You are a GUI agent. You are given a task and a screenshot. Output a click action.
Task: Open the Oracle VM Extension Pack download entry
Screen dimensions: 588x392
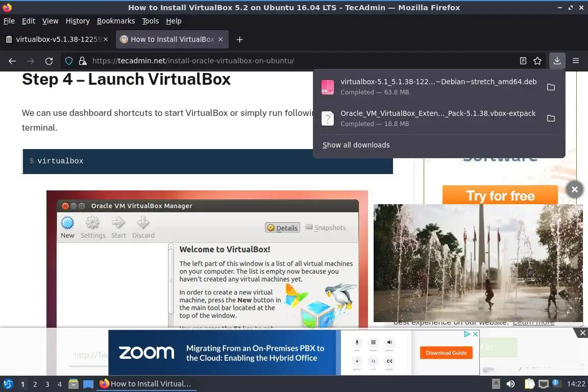pyautogui.click(x=429, y=118)
